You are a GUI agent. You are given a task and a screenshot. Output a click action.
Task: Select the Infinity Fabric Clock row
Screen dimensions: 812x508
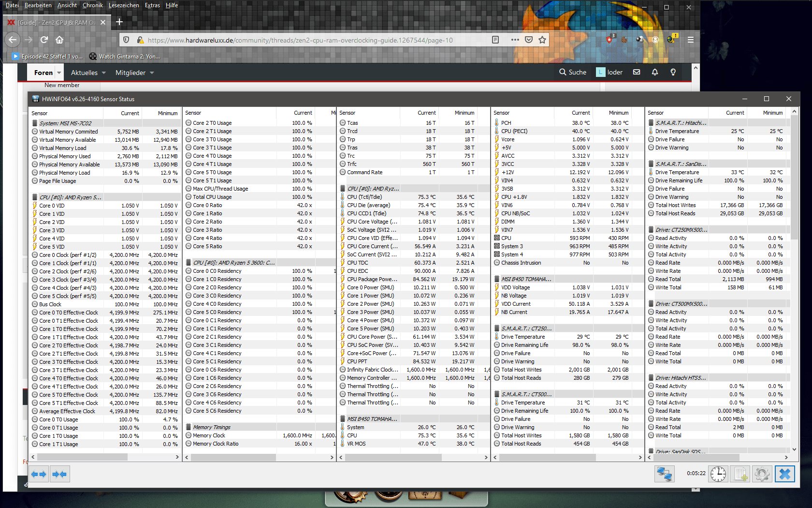click(x=413, y=370)
